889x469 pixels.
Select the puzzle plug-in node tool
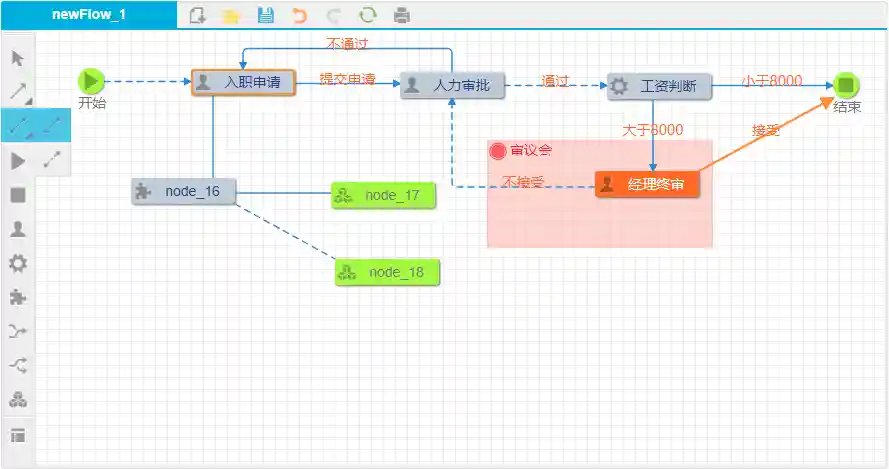(x=18, y=297)
